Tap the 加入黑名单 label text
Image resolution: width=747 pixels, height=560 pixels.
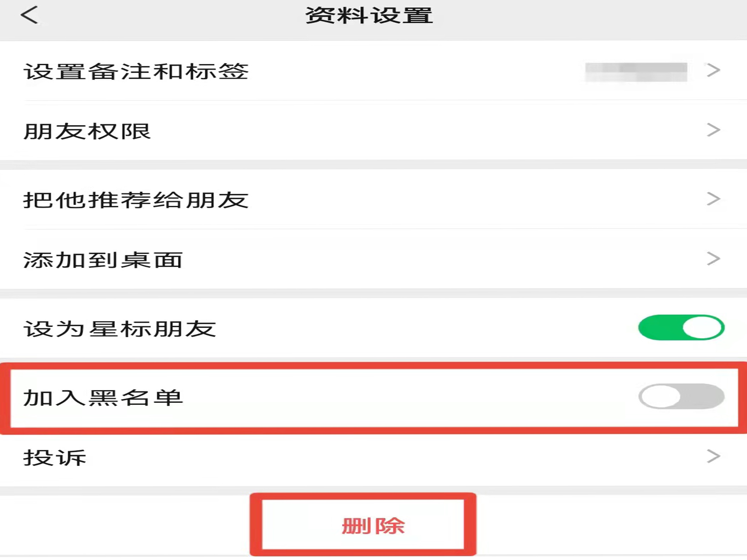click(103, 398)
